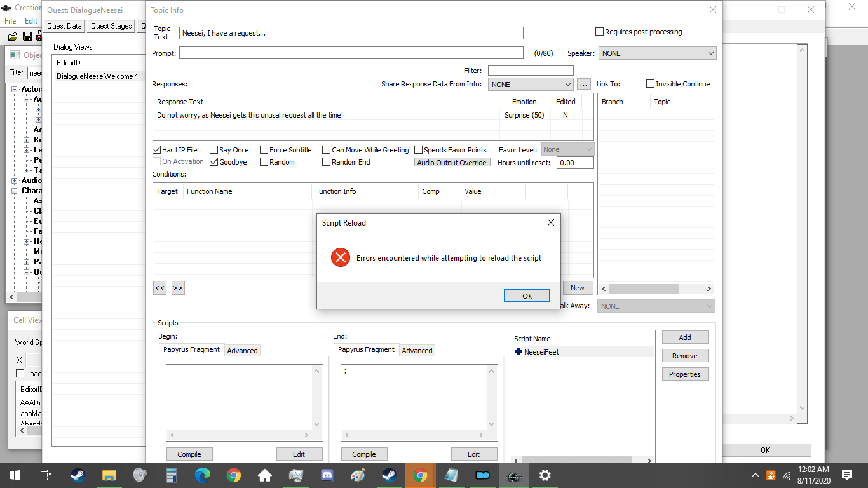The height and width of the screenshot is (488, 868).
Task: Open Discord from the taskbar
Action: click(327, 475)
